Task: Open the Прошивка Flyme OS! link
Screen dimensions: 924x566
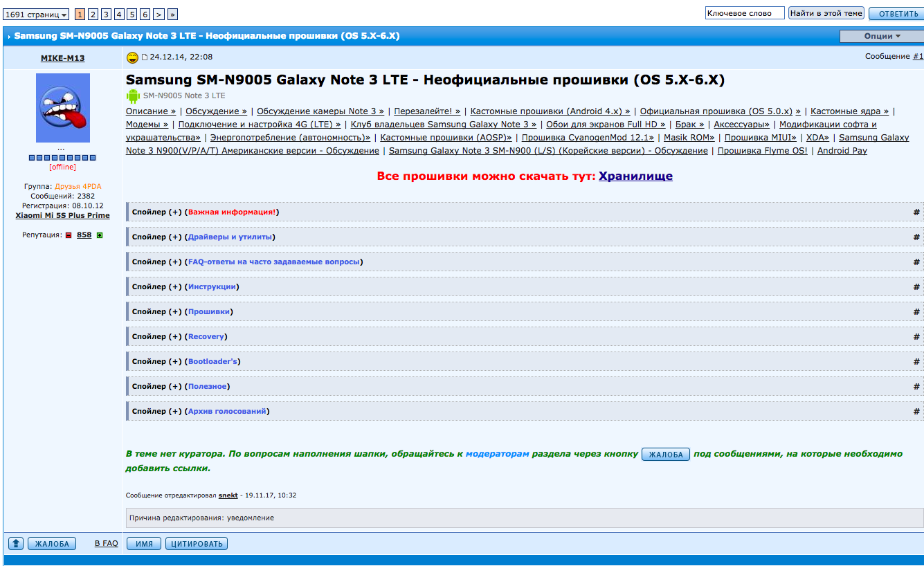Action: [x=763, y=151]
